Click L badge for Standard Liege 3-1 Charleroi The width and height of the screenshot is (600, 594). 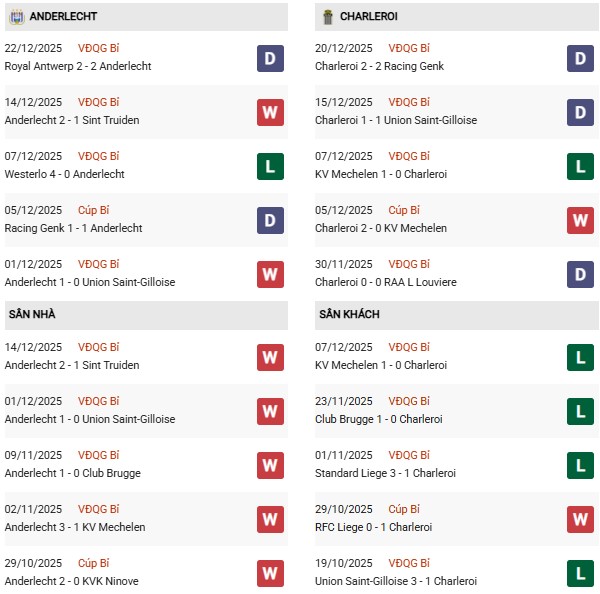[x=581, y=465]
